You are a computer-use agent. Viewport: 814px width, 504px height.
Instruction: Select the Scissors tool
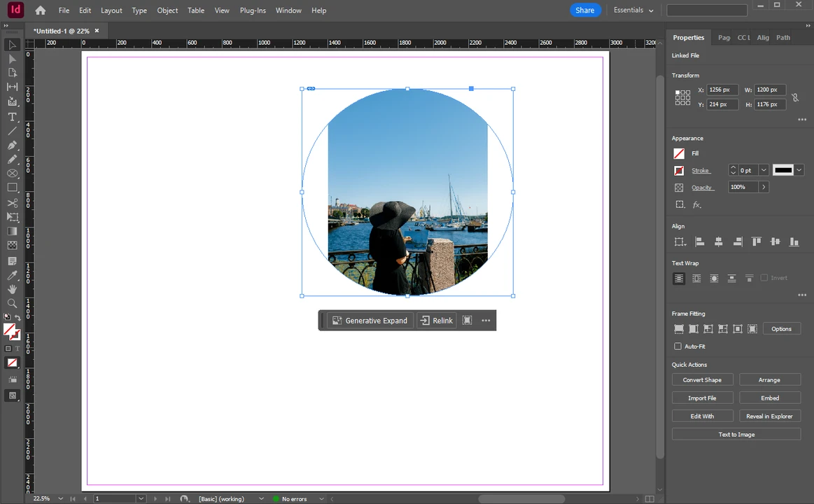point(12,203)
